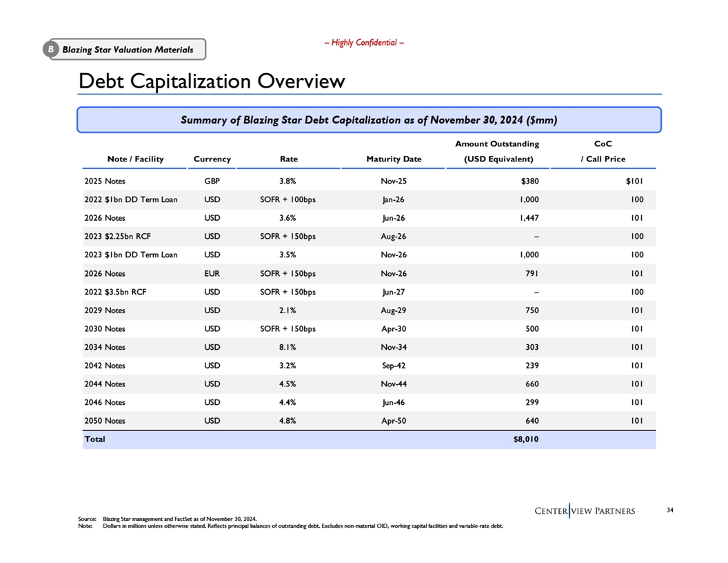Click the 299 amount outstanding
This screenshot has height=563, width=728.
(x=532, y=402)
